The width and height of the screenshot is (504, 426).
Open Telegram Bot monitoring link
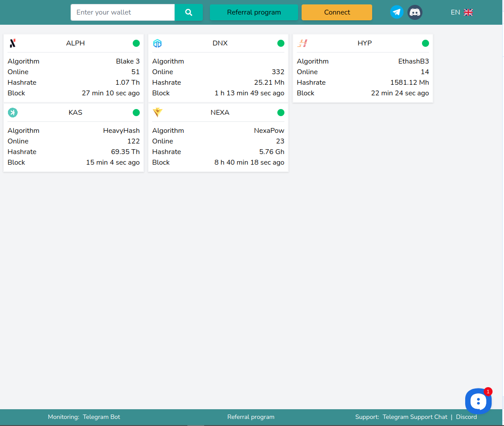[x=101, y=417]
